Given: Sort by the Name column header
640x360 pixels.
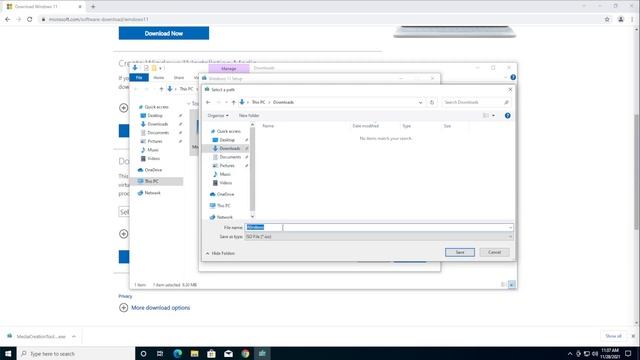Looking at the screenshot, I should click(x=268, y=126).
